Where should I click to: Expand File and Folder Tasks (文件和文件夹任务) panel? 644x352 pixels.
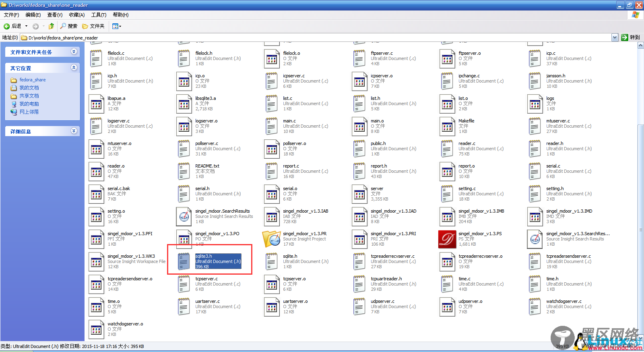[74, 52]
